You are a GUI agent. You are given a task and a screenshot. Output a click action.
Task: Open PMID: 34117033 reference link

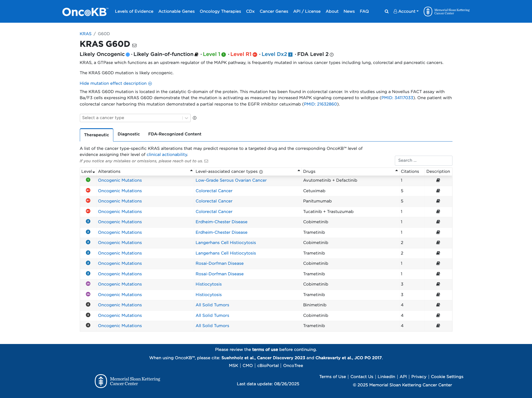click(x=397, y=98)
